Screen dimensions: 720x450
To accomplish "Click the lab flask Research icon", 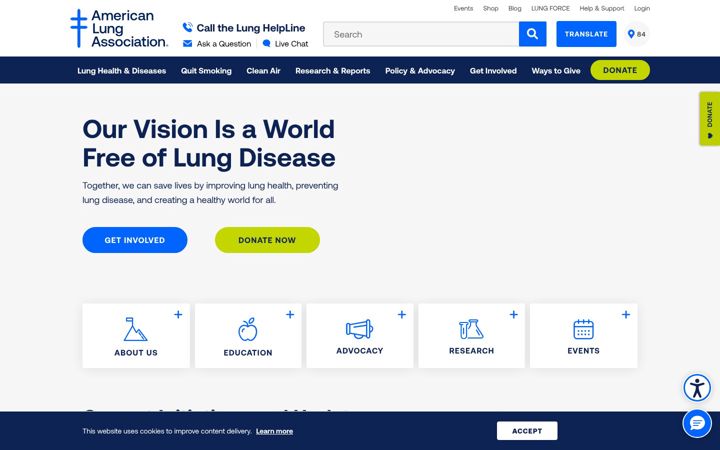I will pyautogui.click(x=471, y=329).
